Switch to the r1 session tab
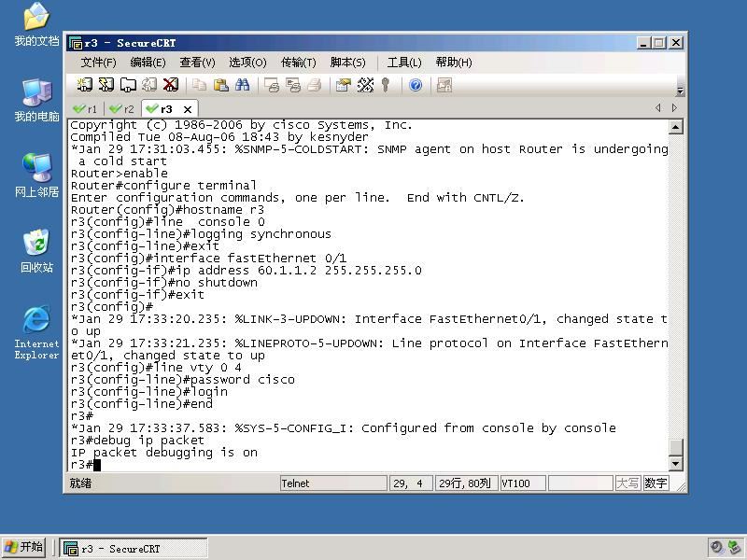 pyautogui.click(x=85, y=109)
